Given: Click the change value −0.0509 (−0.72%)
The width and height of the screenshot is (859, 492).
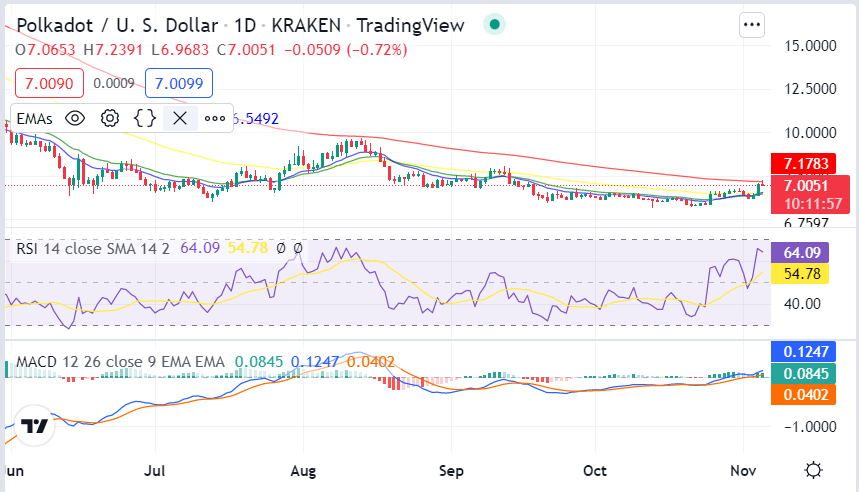Looking at the screenshot, I should pos(346,50).
